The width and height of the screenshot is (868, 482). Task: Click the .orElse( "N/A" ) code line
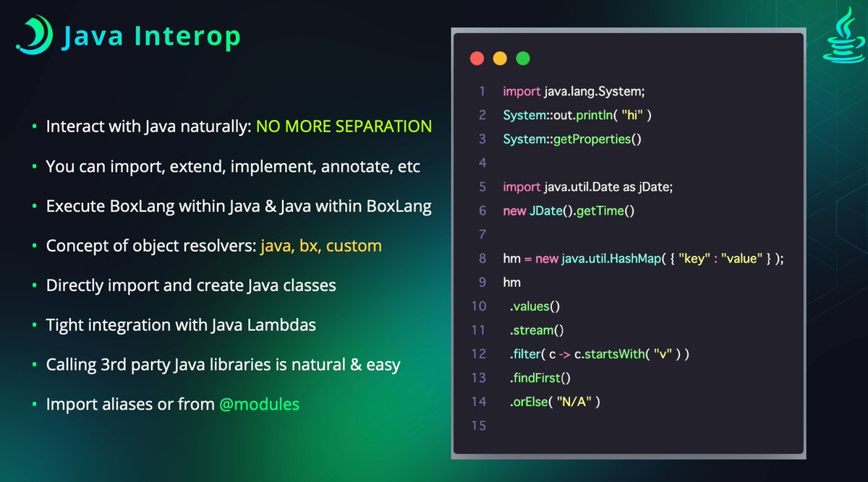(x=555, y=401)
